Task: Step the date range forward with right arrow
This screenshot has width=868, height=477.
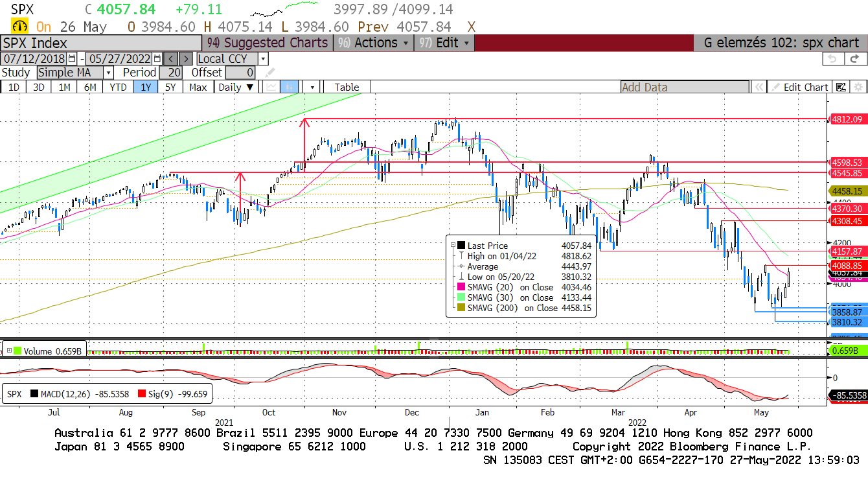Action: pos(185,58)
